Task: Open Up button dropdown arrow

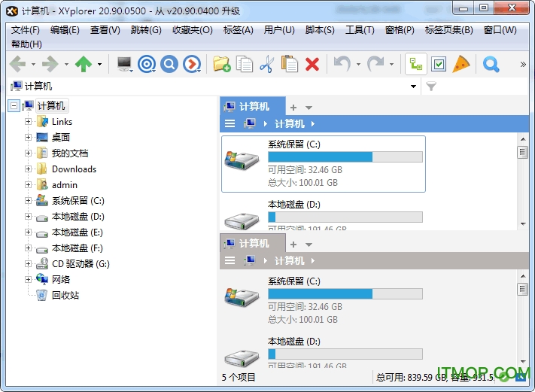Action: pyautogui.click(x=99, y=64)
